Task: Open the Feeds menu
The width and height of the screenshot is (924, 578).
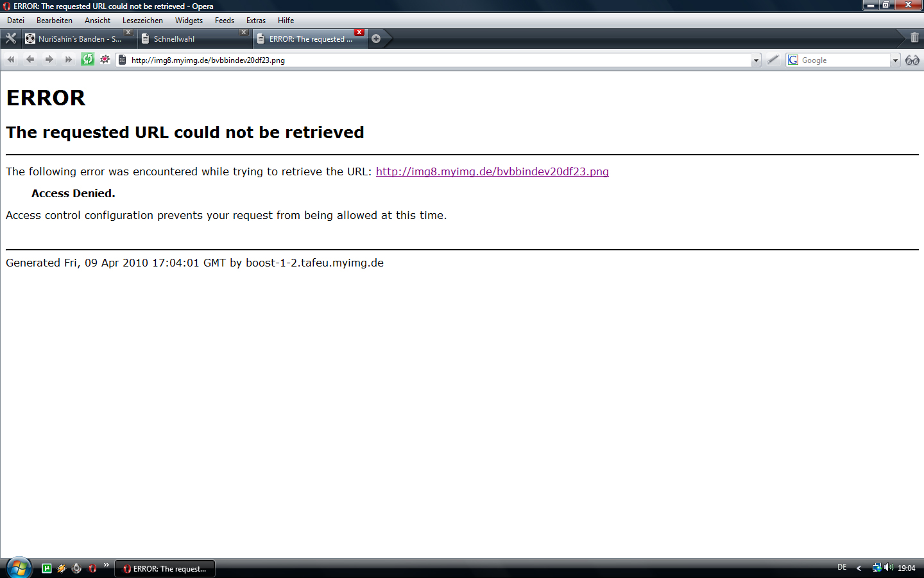Action: (x=225, y=21)
